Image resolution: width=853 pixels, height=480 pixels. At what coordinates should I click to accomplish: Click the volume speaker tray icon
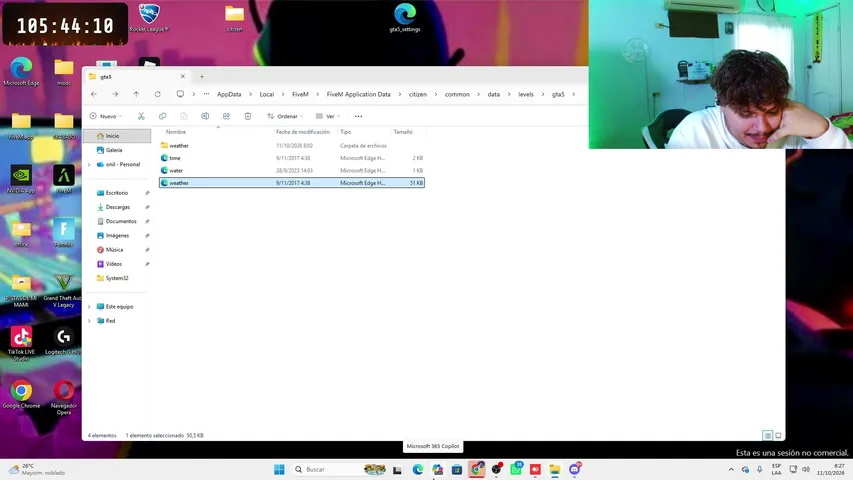[x=806, y=469]
